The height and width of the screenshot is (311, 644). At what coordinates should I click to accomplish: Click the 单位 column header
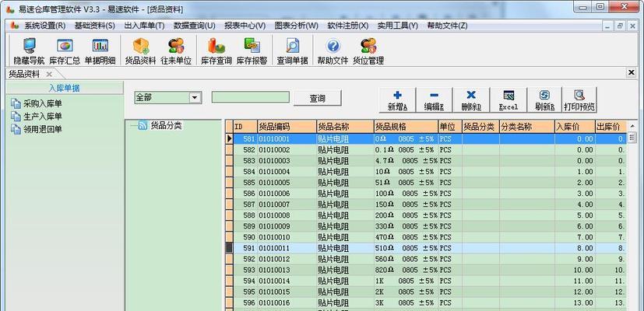[x=450, y=127]
